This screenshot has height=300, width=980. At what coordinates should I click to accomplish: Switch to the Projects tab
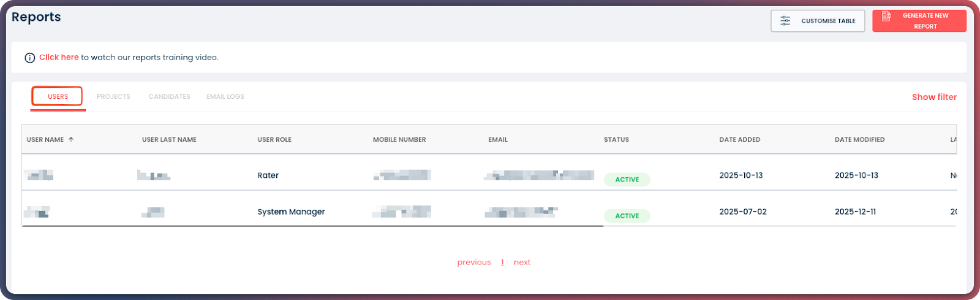tap(113, 96)
